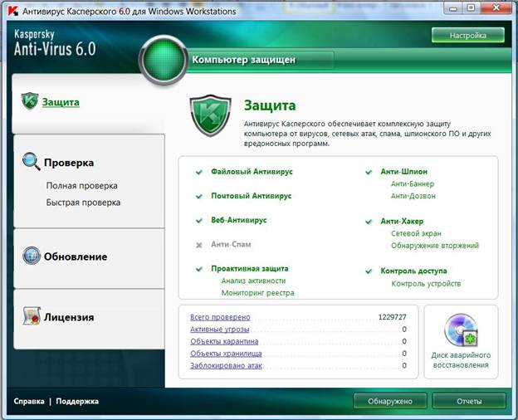Open Мониторинг реестра sub-item
Screen dimensions: 518x420
257,293
